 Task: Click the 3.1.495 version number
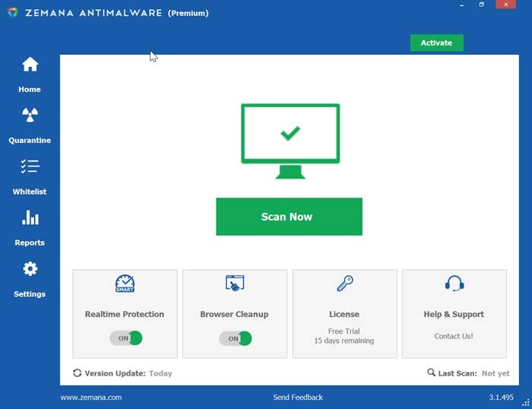coord(501,397)
